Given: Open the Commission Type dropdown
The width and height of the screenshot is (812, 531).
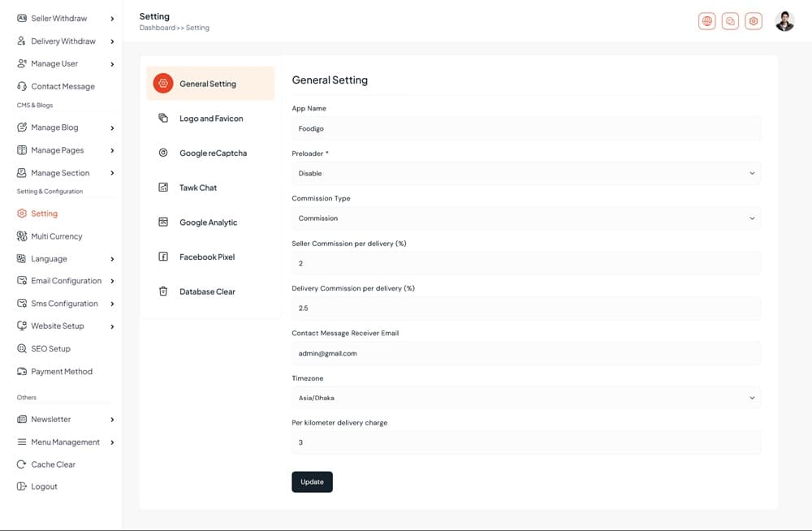Looking at the screenshot, I should [x=525, y=218].
